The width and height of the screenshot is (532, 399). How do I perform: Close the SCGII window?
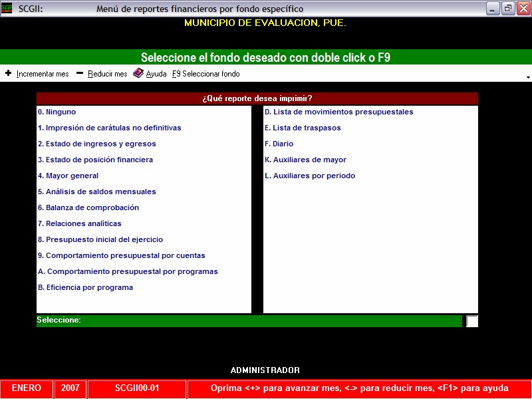click(524, 9)
